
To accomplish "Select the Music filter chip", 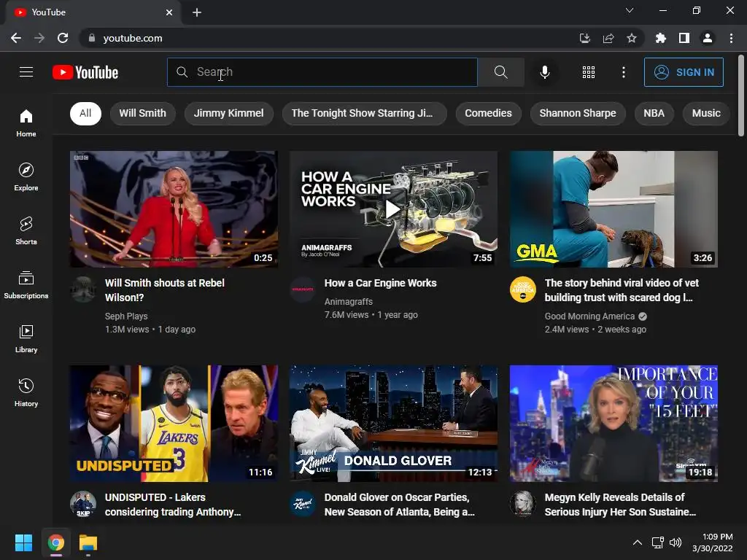I will tap(706, 113).
